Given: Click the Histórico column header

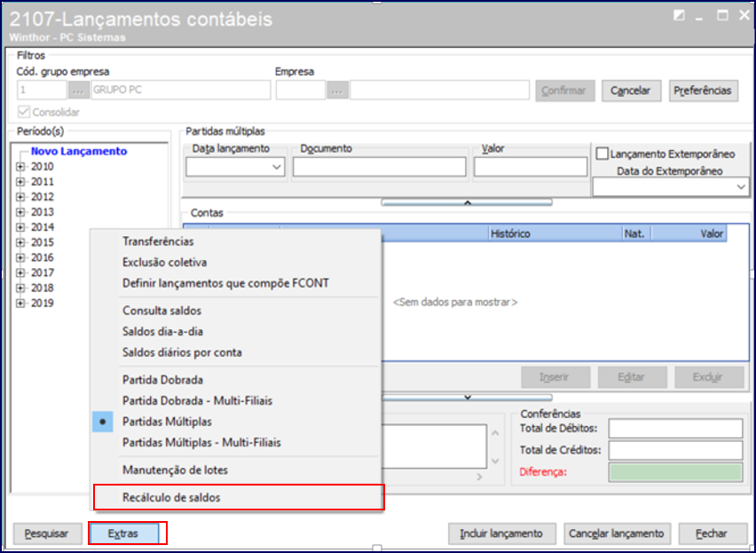Looking at the screenshot, I should point(555,233).
